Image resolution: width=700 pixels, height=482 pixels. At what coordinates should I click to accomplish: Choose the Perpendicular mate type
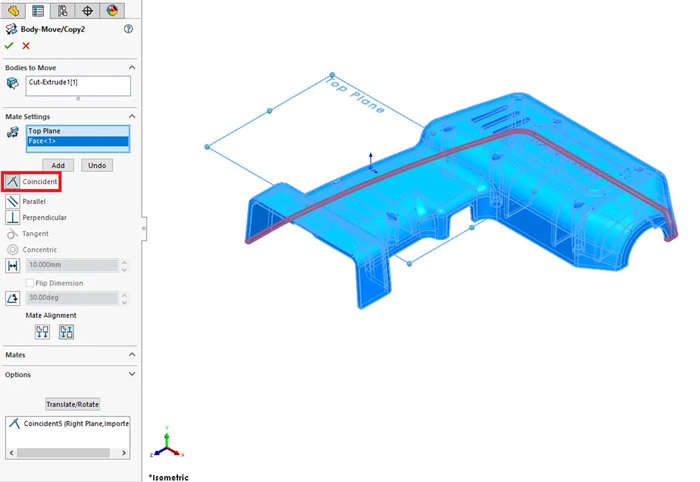[x=13, y=217]
